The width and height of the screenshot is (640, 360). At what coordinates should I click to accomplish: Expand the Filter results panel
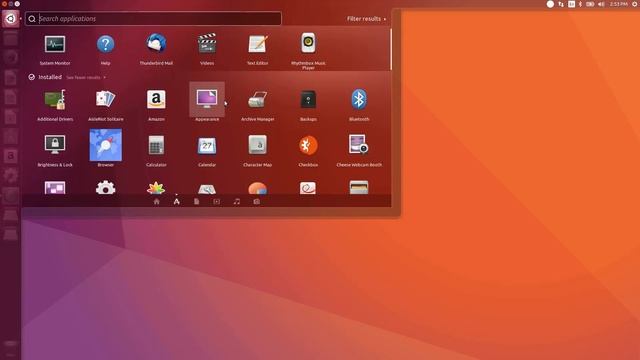[x=366, y=19]
